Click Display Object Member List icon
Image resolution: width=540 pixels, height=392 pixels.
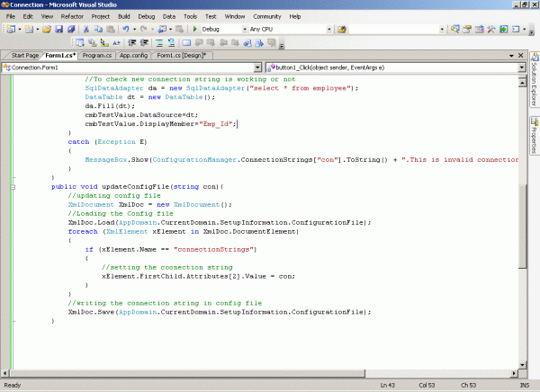pyautogui.click(x=80, y=42)
